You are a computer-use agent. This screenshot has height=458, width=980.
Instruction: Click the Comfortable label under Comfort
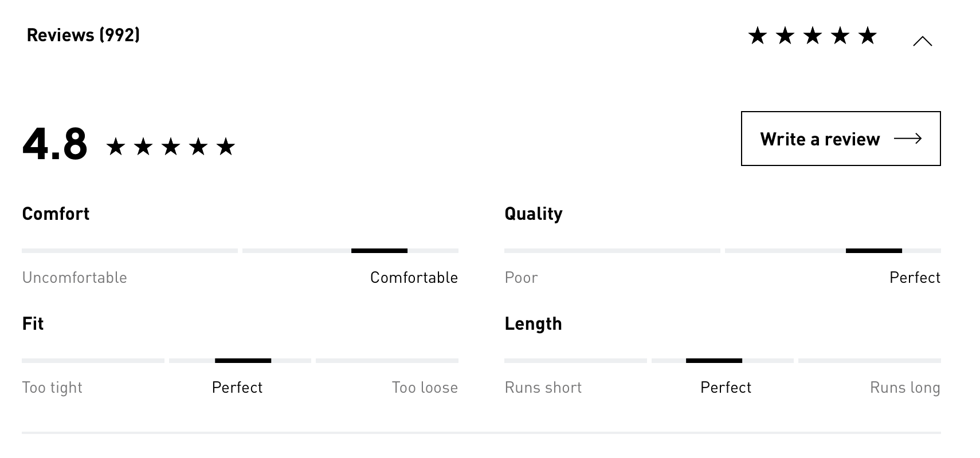coord(414,278)
